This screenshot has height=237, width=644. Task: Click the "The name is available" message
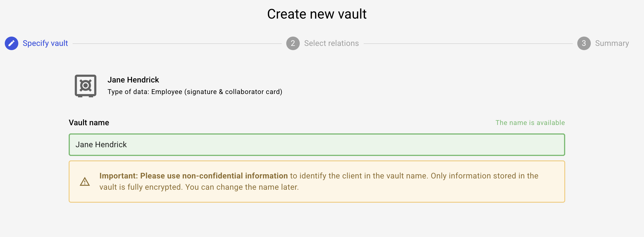pos(530,123)
